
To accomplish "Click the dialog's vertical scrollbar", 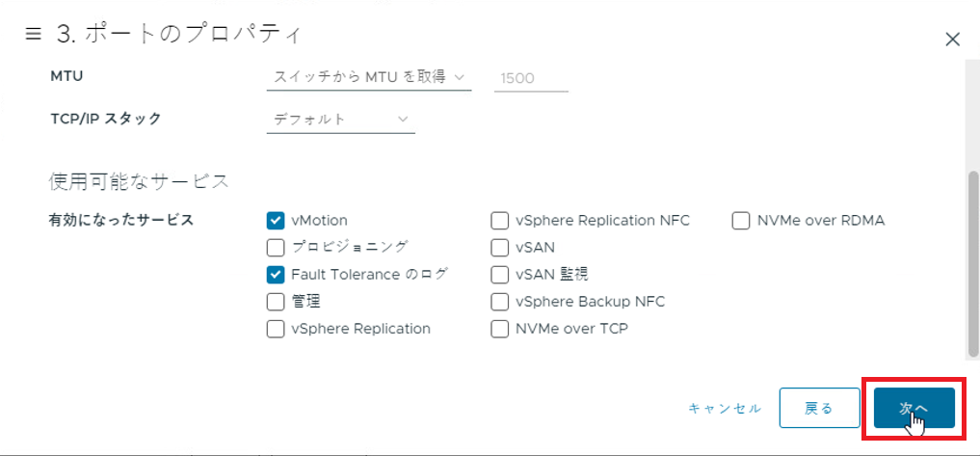I will pyautogui.click(x=971, y=260).
